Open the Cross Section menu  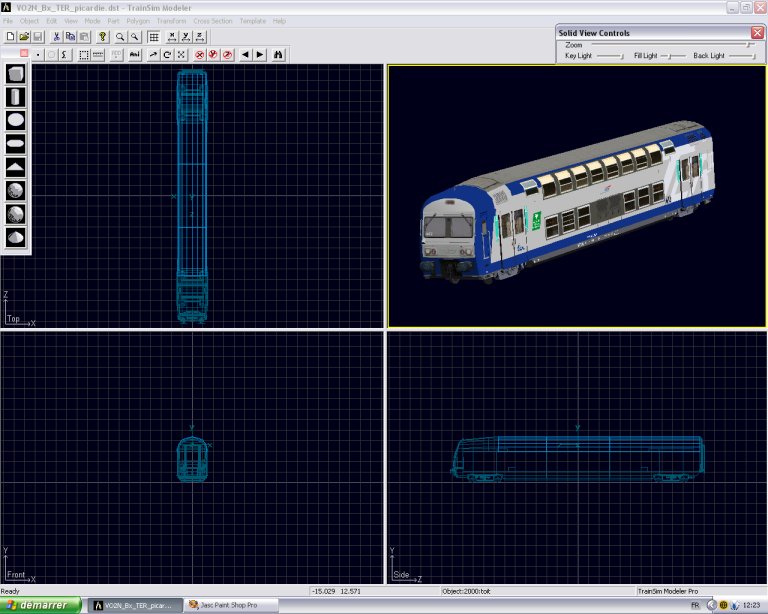click(213, 21)
